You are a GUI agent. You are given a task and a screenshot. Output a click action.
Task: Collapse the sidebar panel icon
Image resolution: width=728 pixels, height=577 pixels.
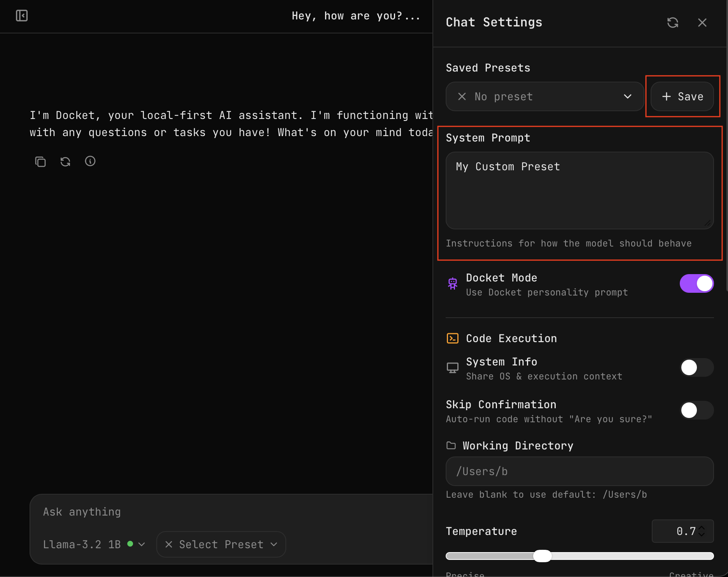point(22,16)
